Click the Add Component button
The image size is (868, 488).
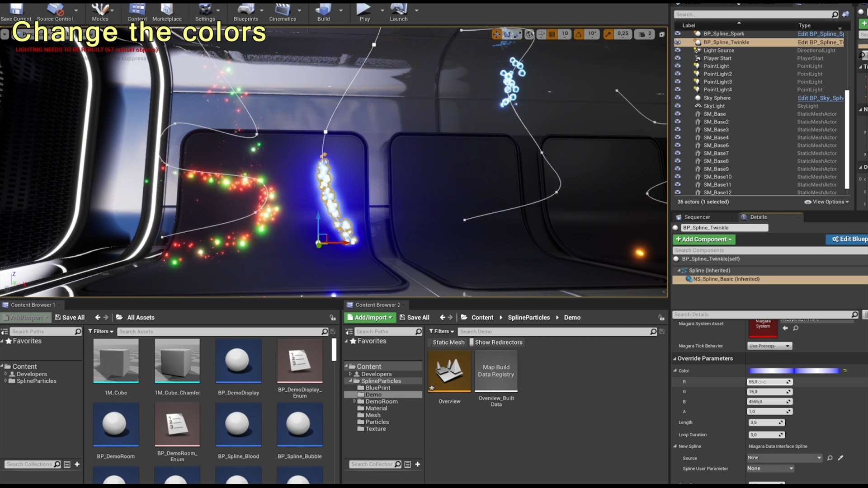pyautogui.click(x=704, y=239)
